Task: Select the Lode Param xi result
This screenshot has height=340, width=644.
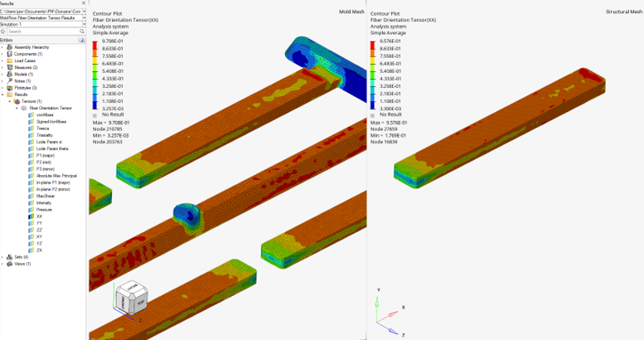Action: coord(49,142)
